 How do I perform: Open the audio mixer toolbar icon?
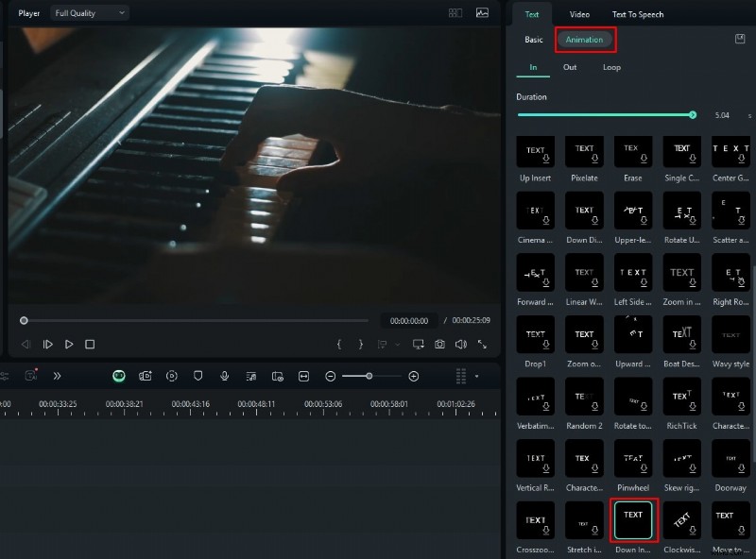tap(249, 376)
